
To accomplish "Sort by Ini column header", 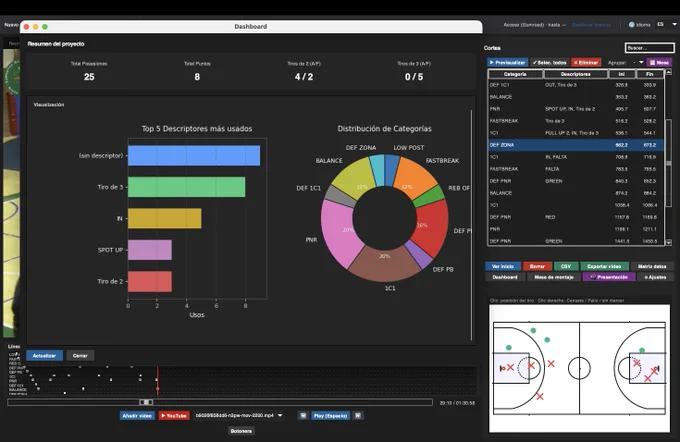I will pyautogui.click(x=621, y=74).
